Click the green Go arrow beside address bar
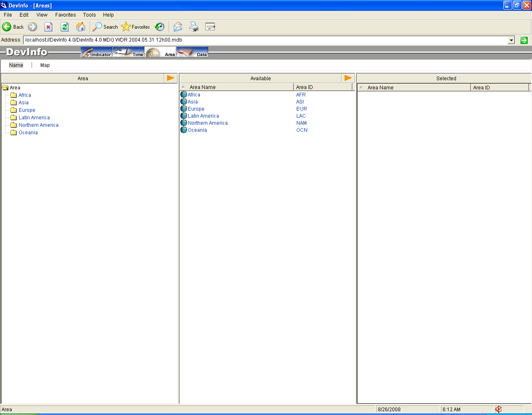Screen dimensions: 532x415 (x=524, y=40)
